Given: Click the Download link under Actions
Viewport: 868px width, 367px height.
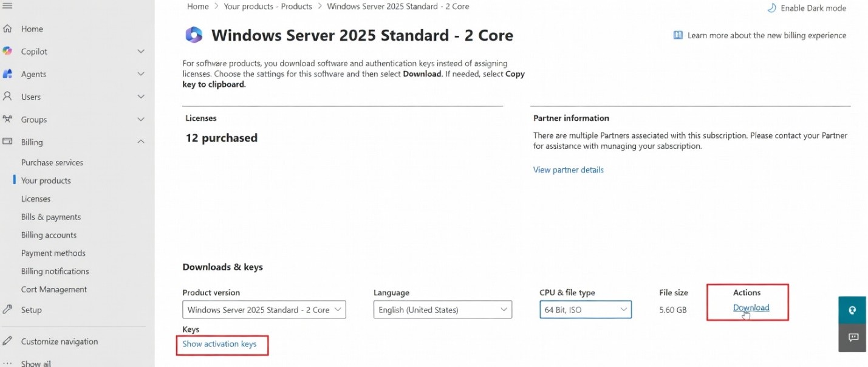Looking at the screenshot, I should (x=751, y=307).
